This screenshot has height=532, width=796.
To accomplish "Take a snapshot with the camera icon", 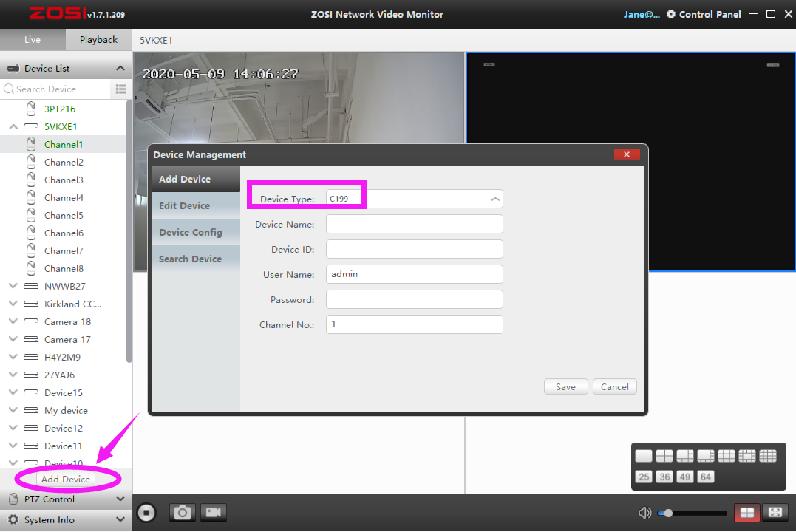I will point(183,513).
